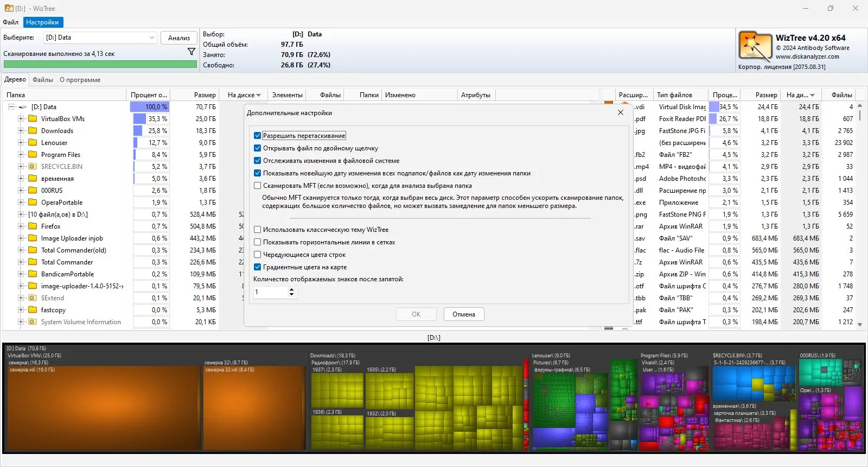Click the Total Commander folder icon
Screen dimensions: 868x467
coord(33,262)
